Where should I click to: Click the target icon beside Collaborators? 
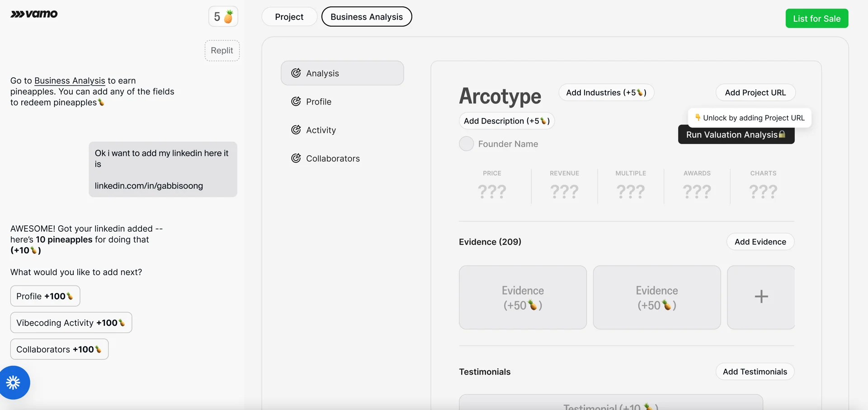[x=296, y=158]
